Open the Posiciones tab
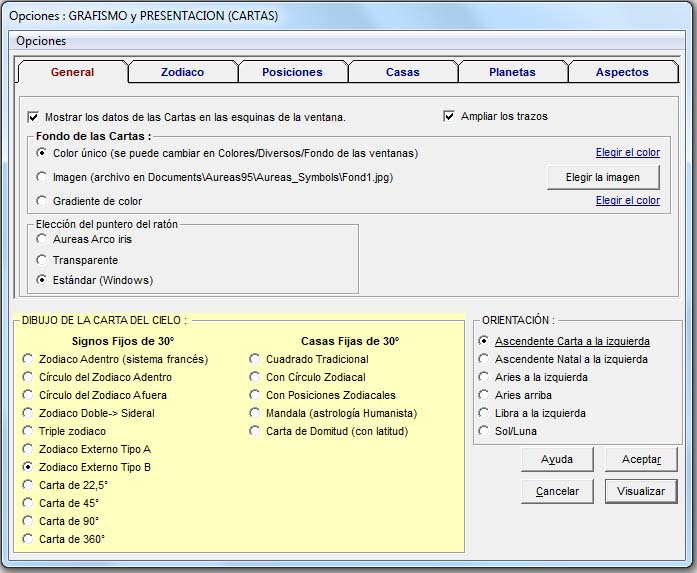The width and height of the screenshot is (697, 573). [292, 72]
